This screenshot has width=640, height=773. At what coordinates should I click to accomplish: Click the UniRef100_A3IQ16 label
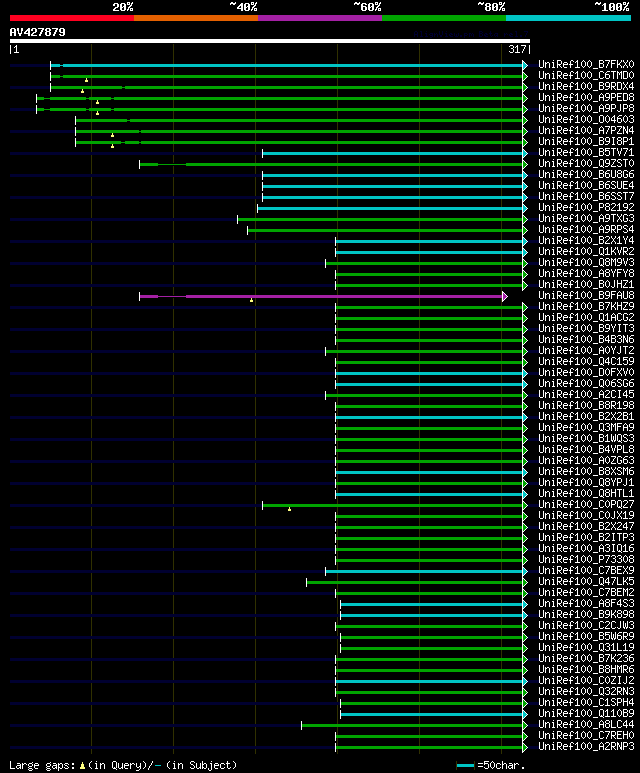click(586, 548)
